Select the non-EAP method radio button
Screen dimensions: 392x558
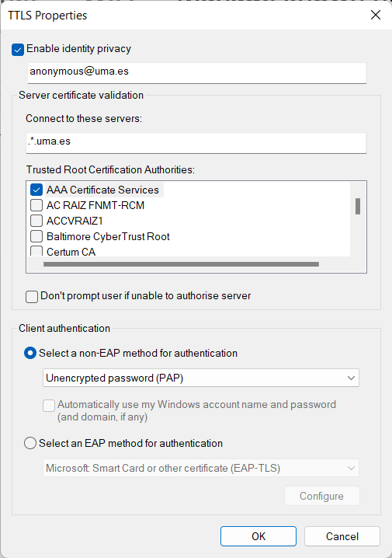(x=30, y=353)
